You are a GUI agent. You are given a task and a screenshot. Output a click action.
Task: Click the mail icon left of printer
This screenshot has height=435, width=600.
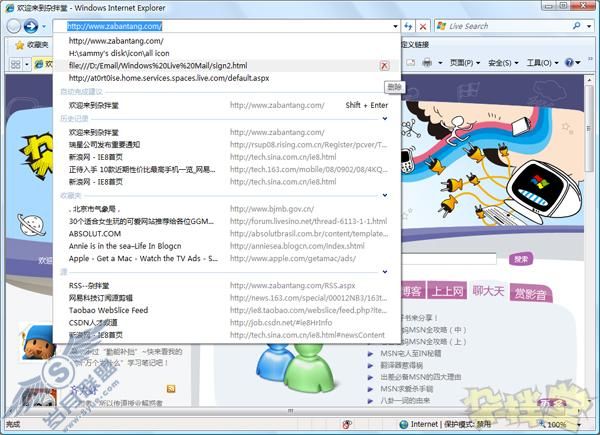(411, 62)
